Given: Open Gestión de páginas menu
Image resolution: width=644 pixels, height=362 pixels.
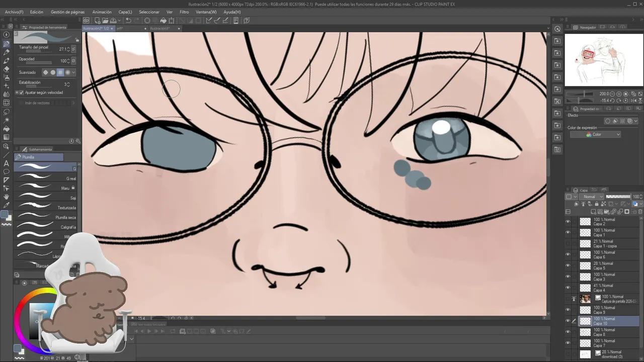Looking at the screenshot, I should click(67, 12).
